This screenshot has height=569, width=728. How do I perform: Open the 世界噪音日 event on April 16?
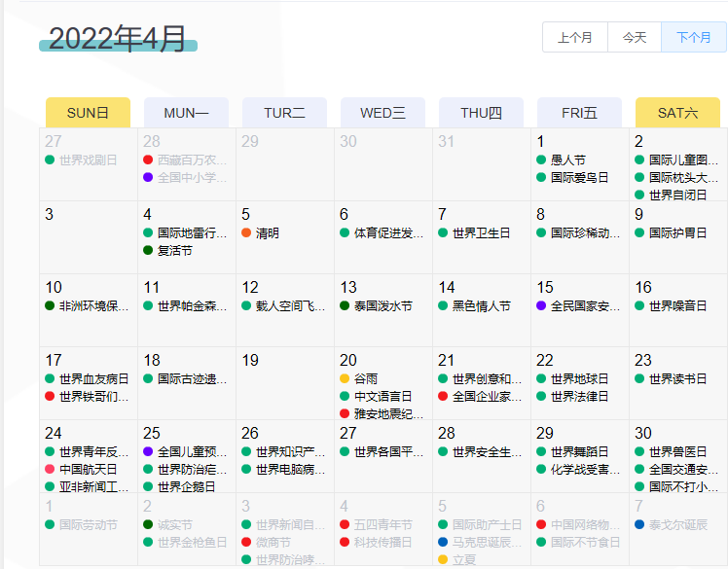(677, 305)
